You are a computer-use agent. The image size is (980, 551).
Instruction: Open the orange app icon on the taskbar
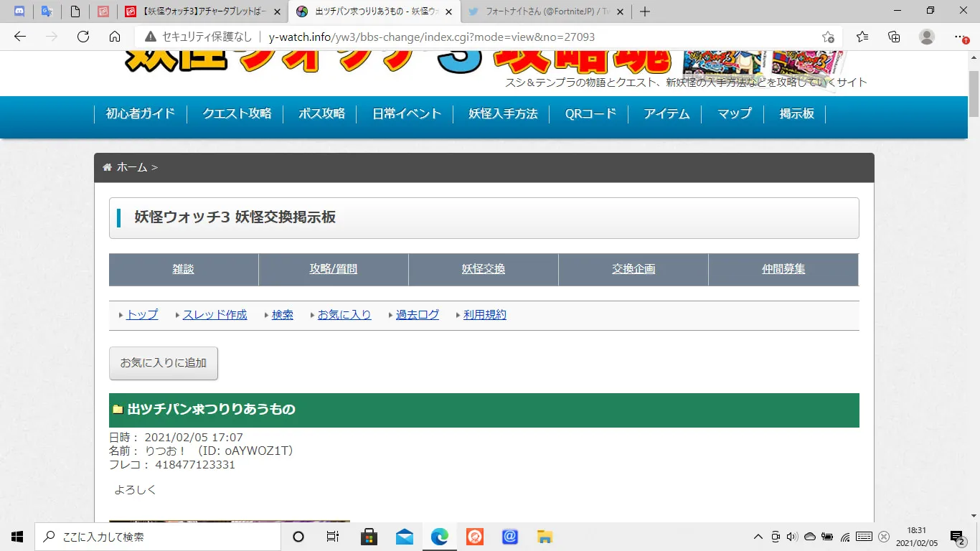[x=474, y=537]
